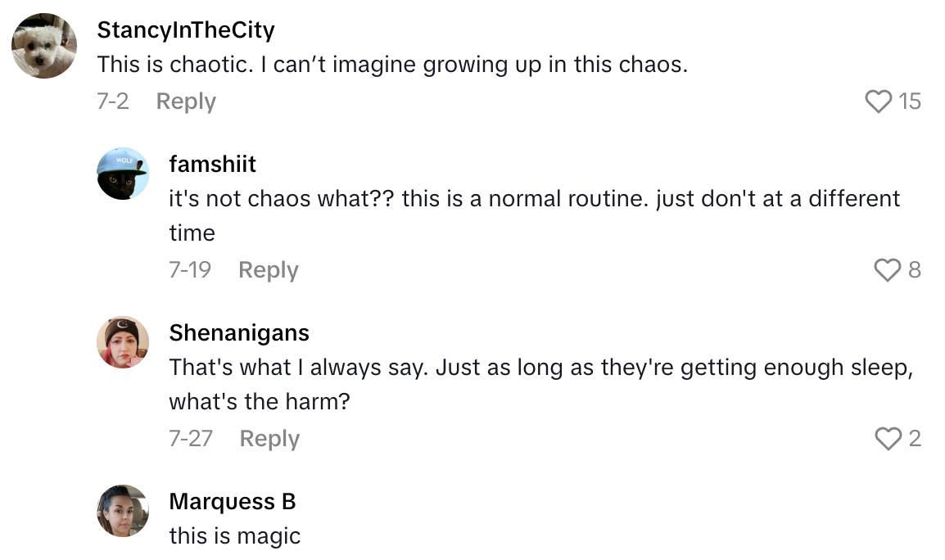
Task: Click famshiit's black cat profile picture
Action: pyautogui.click(x=123, y=173)
